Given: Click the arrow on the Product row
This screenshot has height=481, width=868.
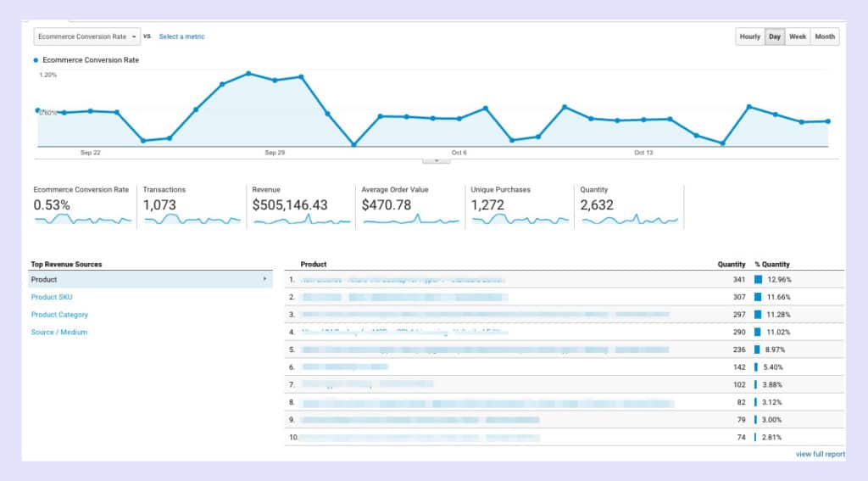Looking at the screenshot, I should point(264,279).
